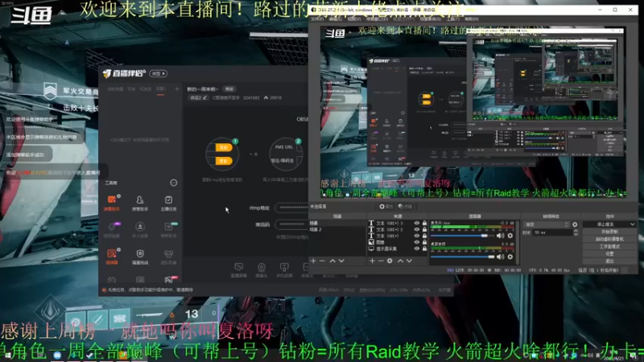Mute 麦克风/Aux with speaker icon

tap(500, 236)
